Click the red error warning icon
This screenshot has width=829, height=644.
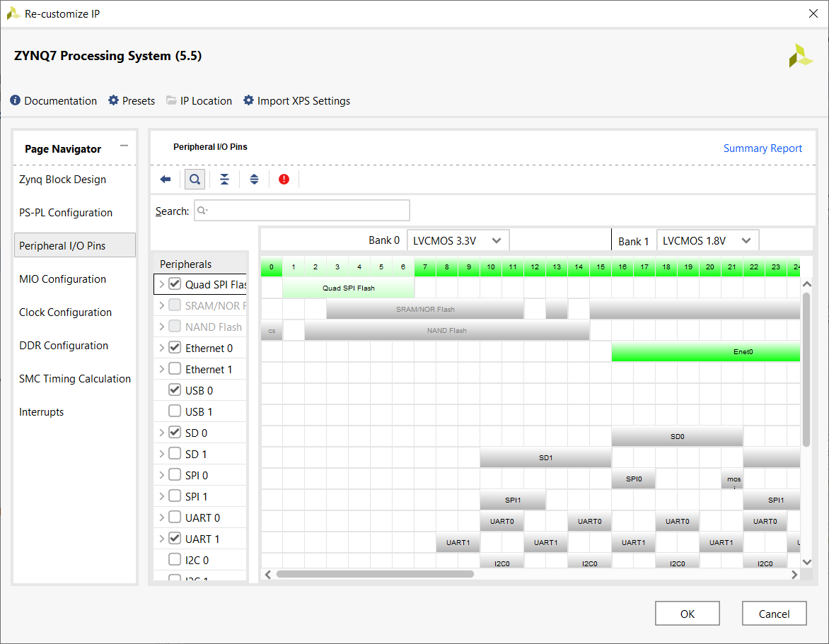(284, 180)
